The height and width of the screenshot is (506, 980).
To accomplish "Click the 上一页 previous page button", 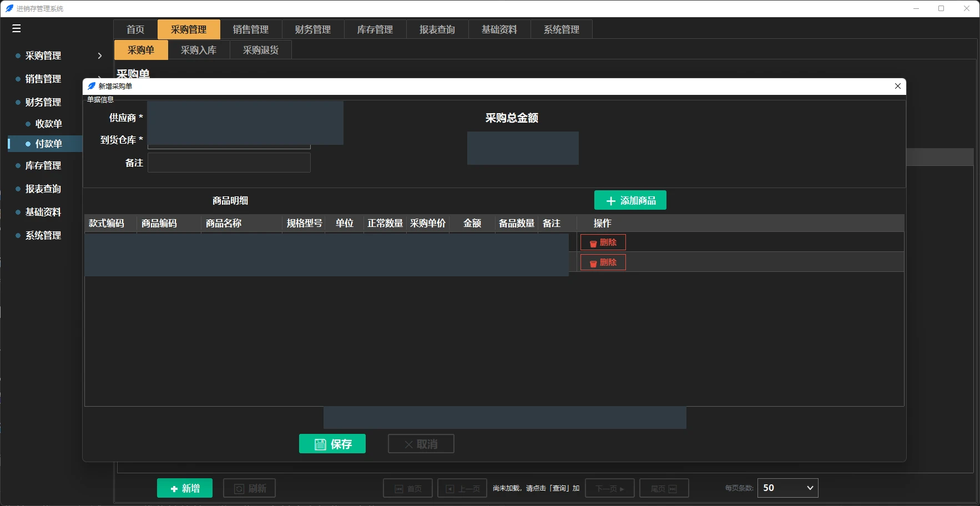I will coord(462,488).
